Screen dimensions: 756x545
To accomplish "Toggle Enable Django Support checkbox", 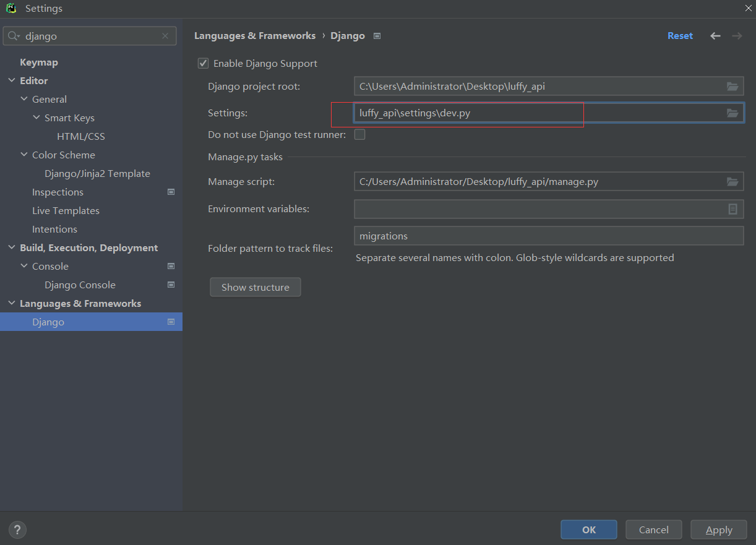I will tap(203, 63).
